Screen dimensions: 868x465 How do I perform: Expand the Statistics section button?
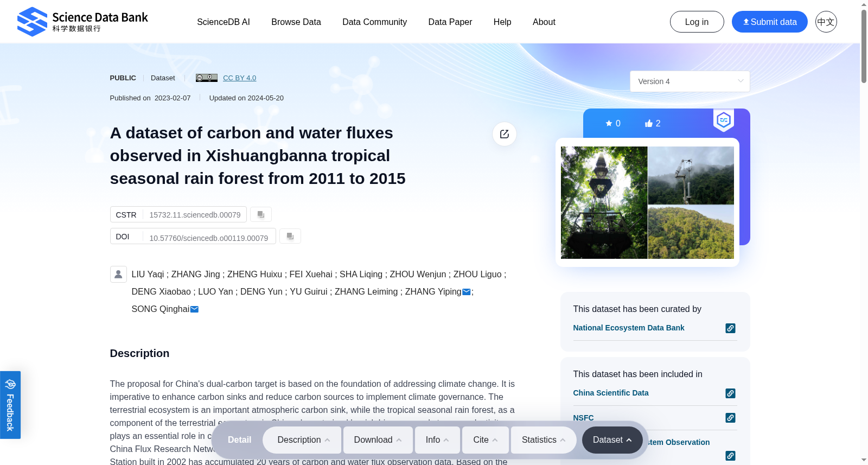point(544,440)
